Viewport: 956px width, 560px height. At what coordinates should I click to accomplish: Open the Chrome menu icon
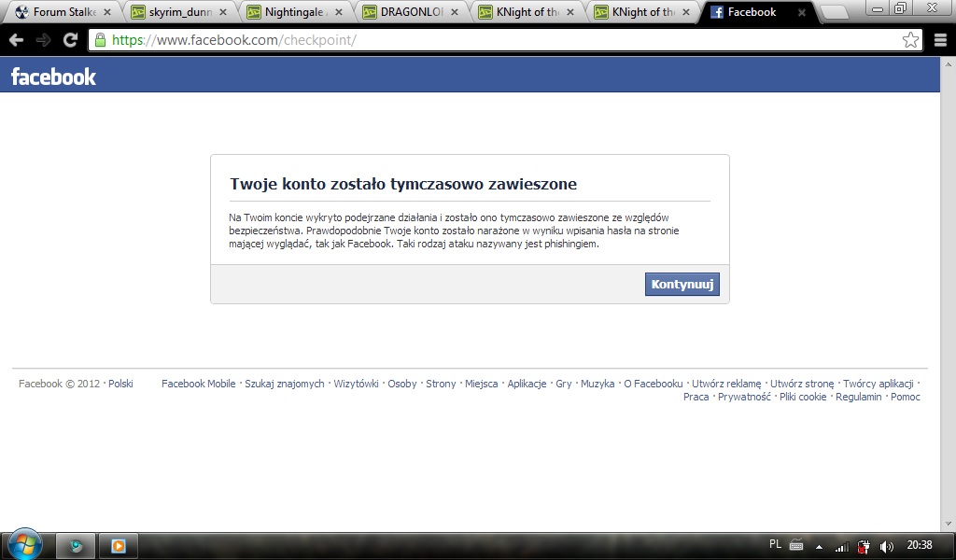coord(940,40)
